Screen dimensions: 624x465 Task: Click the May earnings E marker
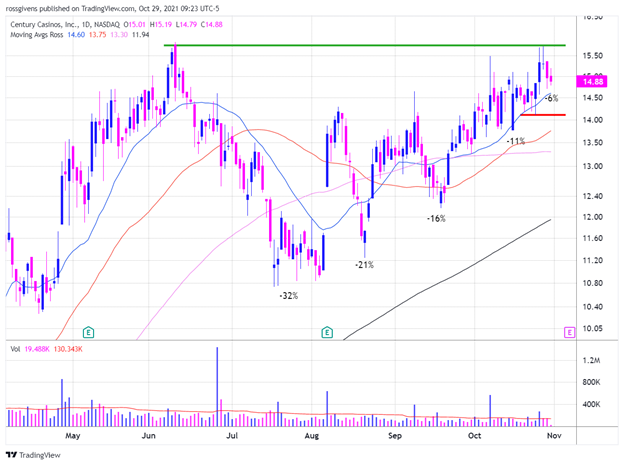tap(88, 332)
